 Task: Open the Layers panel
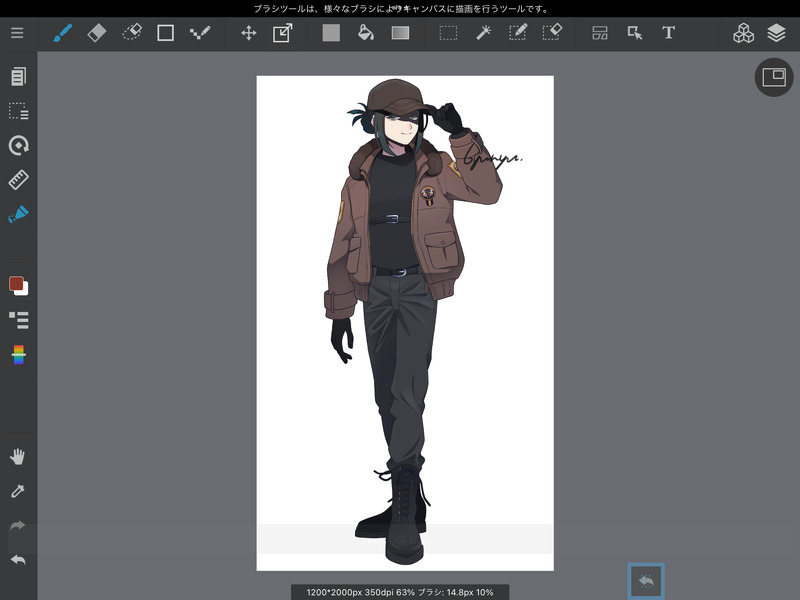click(776, 33)
